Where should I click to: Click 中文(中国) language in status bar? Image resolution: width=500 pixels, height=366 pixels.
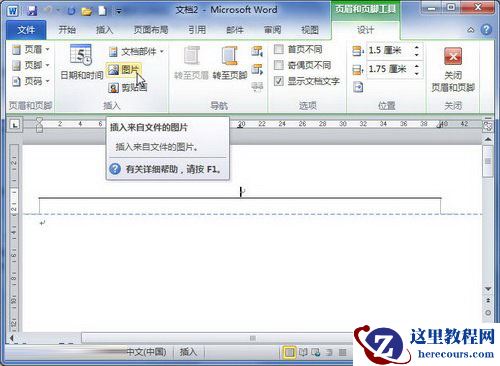click(x=146, y=352)
